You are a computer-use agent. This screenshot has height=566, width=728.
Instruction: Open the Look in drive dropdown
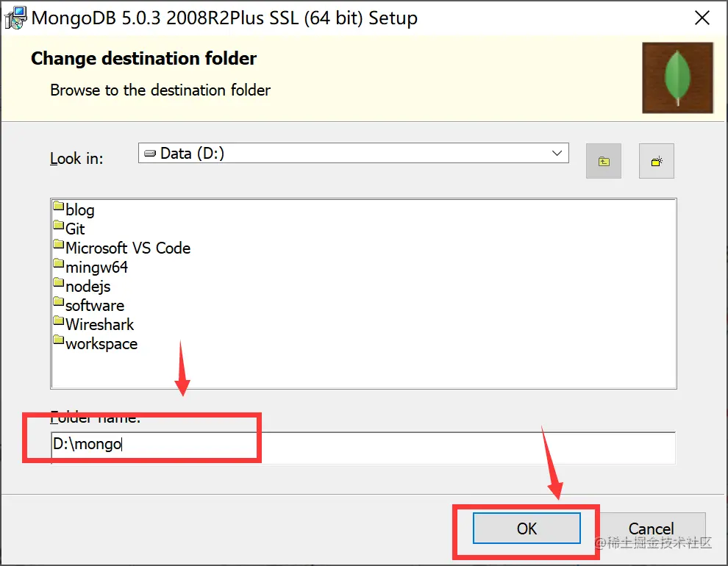coord(353,153)
